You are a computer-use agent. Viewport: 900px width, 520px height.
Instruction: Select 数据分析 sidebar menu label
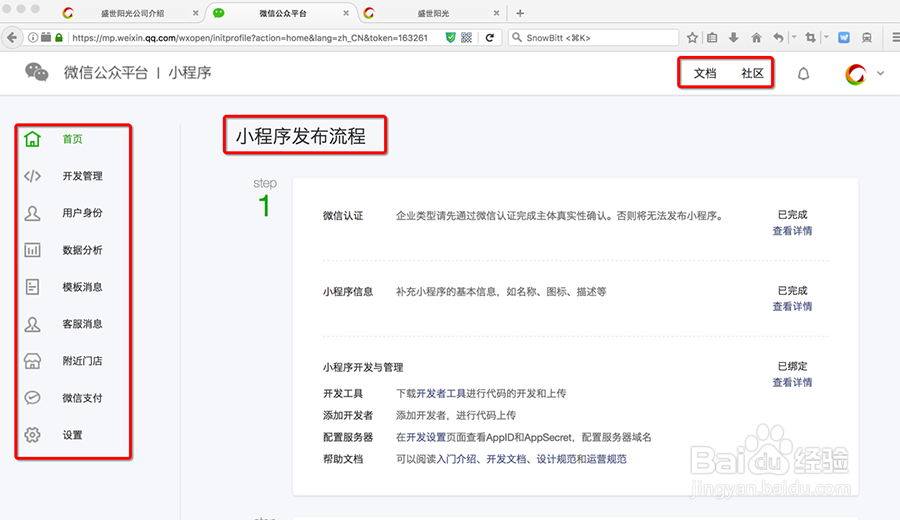[82, 250]
